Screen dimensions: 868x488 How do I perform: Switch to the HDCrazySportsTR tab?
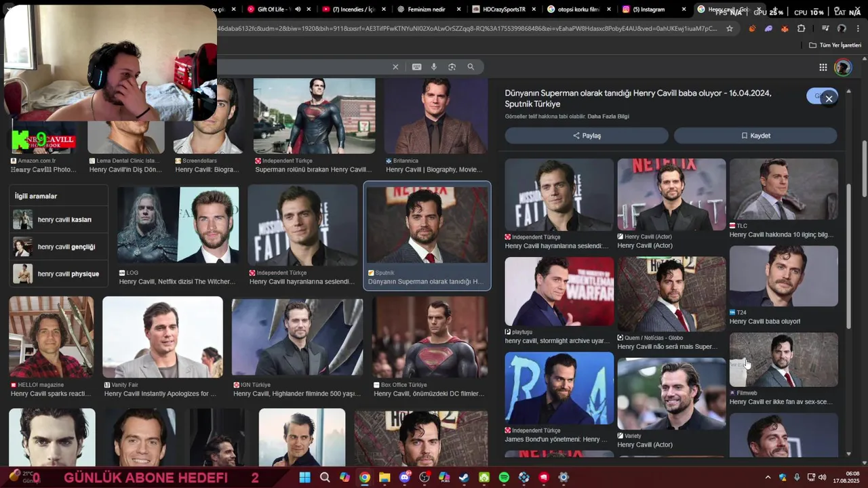503,9
